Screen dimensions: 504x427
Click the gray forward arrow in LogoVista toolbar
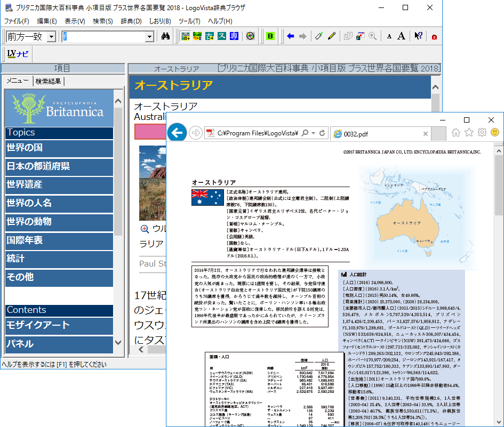tap(303, 36)
